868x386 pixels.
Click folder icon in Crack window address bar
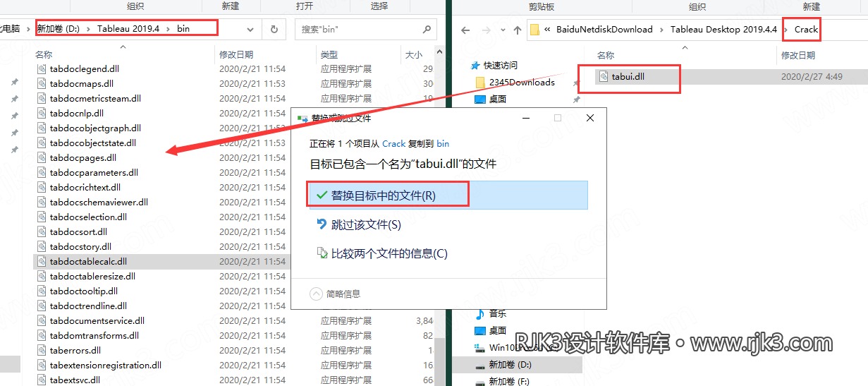pos(535,30)
